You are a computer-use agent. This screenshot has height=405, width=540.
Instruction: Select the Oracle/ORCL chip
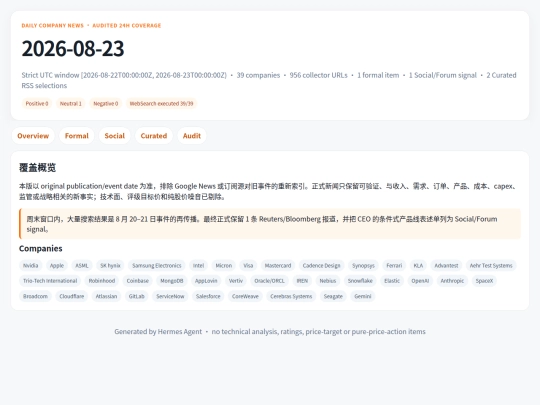tap(270, 281)
